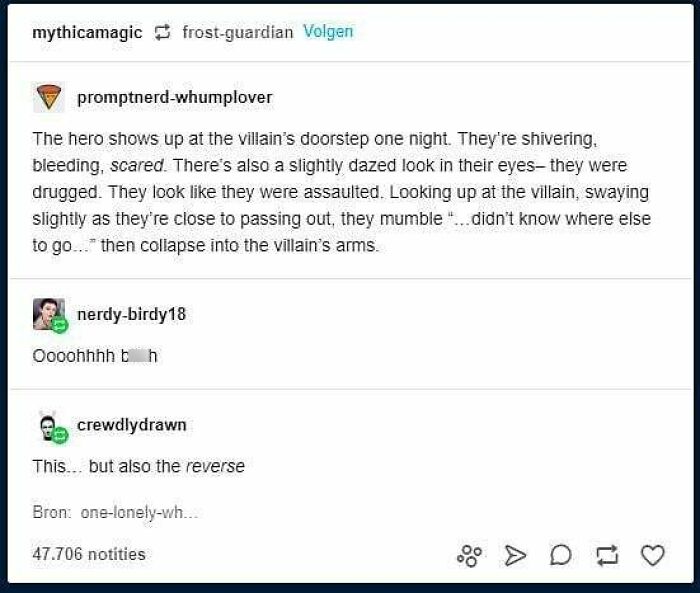This screenshot has height=593, width=700.
Task: Click the hero and villain prompt text
Action: point(342,192)
